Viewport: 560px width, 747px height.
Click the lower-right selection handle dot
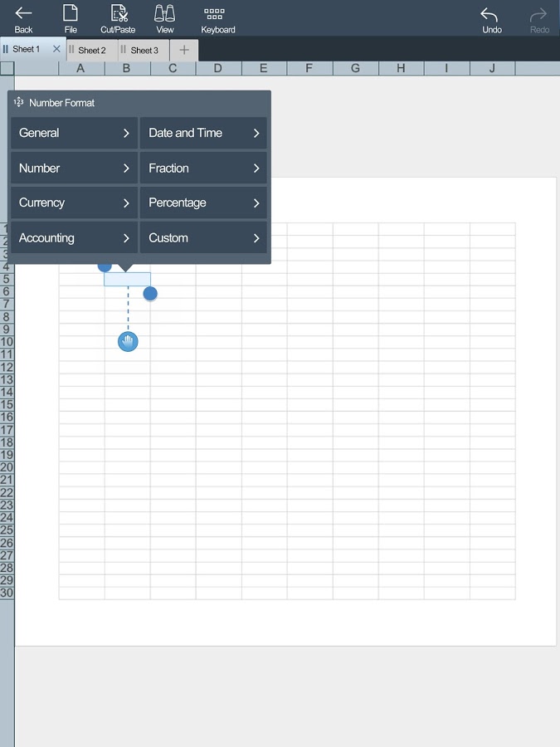(x=150, y=294)
